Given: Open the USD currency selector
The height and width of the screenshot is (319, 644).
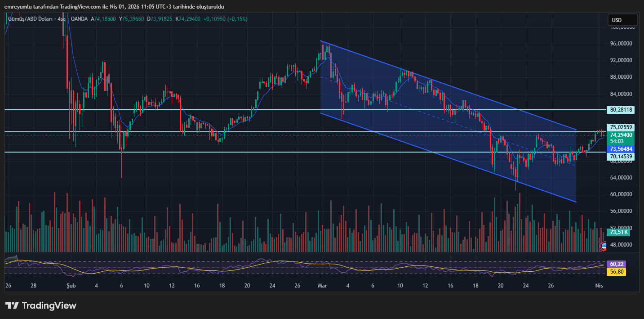Looking at the screenshot, I should point(622,20).
